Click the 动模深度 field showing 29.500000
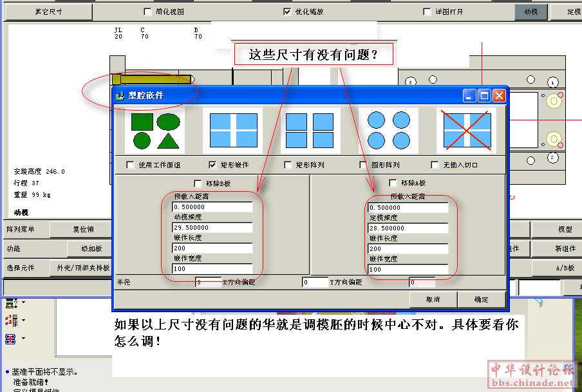This screenshot has height=392, width=582. (212, 228)
